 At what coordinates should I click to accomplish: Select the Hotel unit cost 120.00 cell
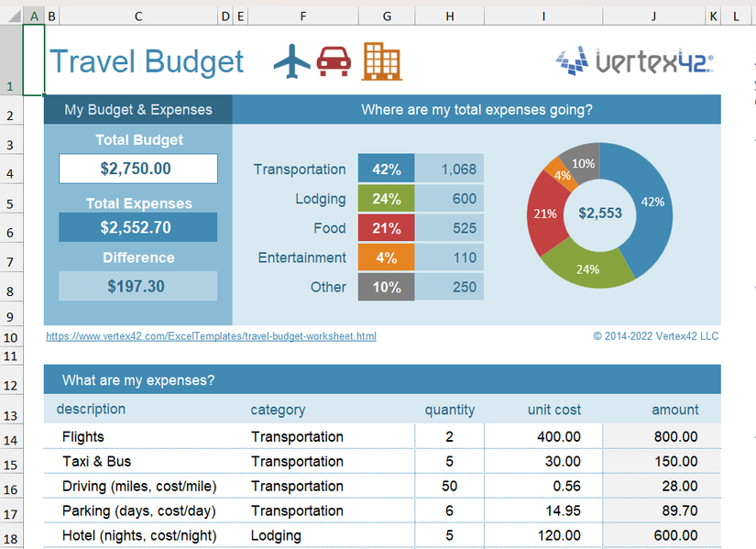click(x=543, y=535)
